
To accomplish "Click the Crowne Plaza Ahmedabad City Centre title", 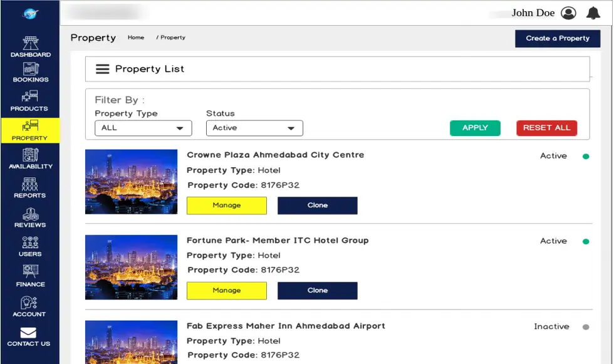I will click(275, 155).
